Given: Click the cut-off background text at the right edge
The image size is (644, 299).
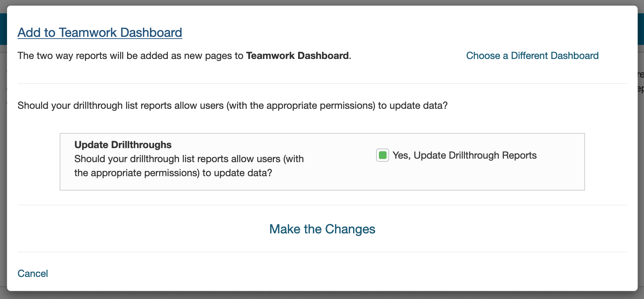Looking at the screenshot, I should (641, 81).
